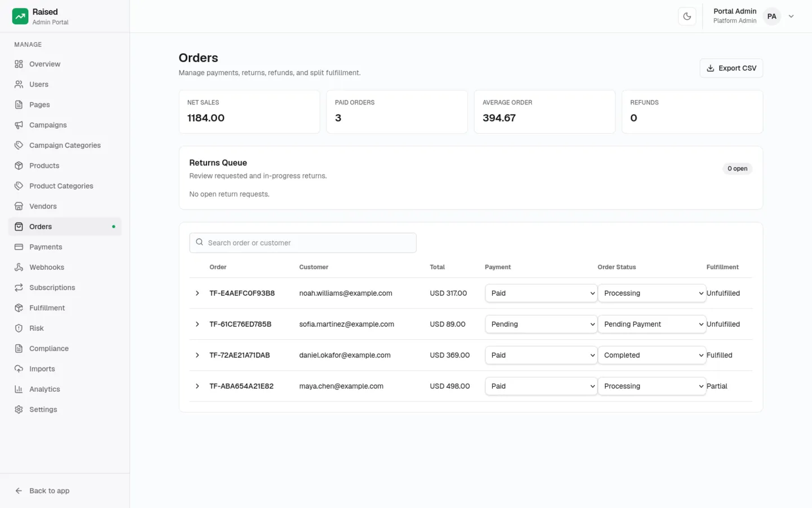
Task: Expand order TF-E4AEFC0F93B8 row
Action: point(197,293)
